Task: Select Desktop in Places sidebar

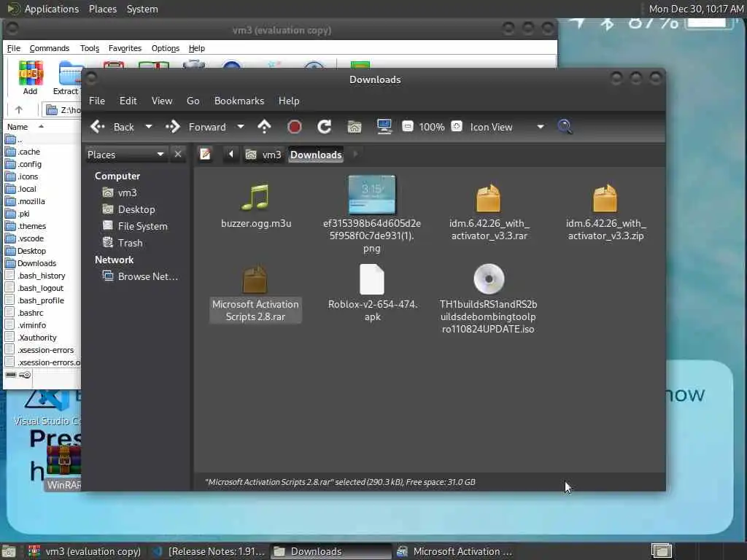Action: [128, 209]
